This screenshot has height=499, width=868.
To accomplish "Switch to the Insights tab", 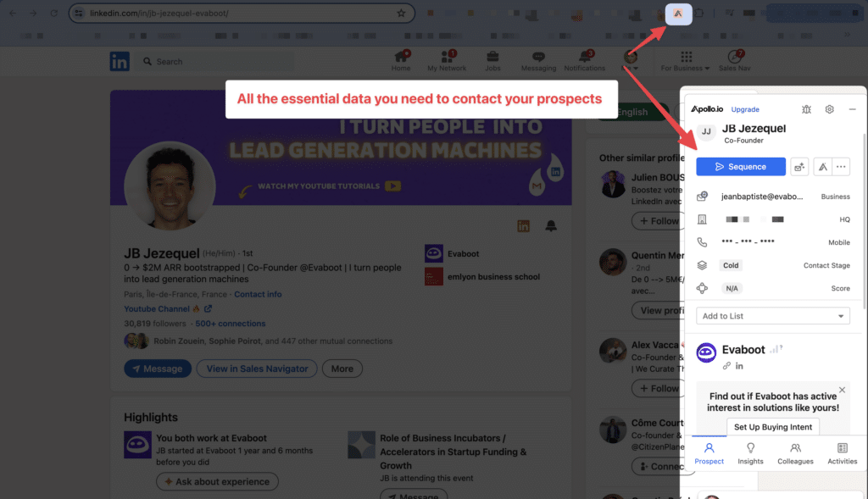I will coord(751,453).
